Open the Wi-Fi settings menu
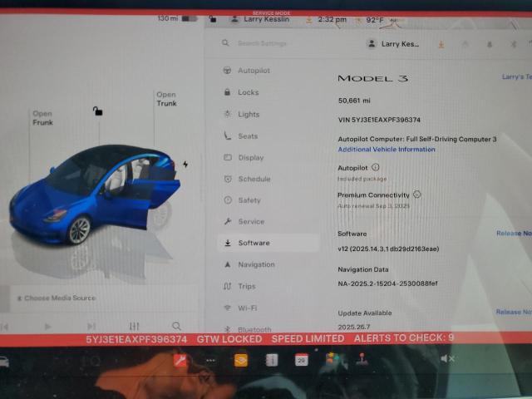The height and width of the screenshot is (399, 532). 240,308
